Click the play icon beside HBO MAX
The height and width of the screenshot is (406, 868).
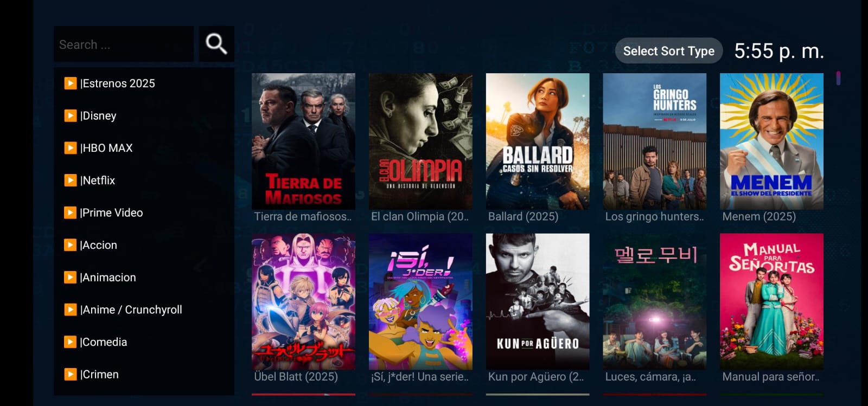(71, 147)
